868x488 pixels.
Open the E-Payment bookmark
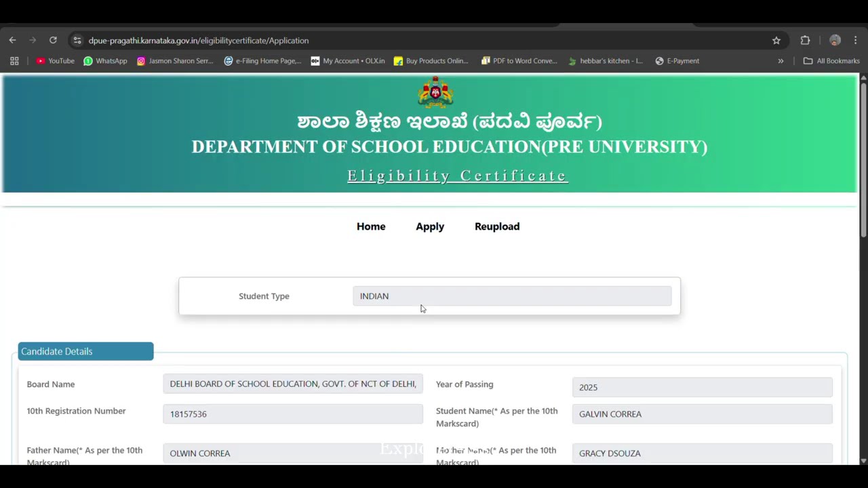click(x=677, y=61)
